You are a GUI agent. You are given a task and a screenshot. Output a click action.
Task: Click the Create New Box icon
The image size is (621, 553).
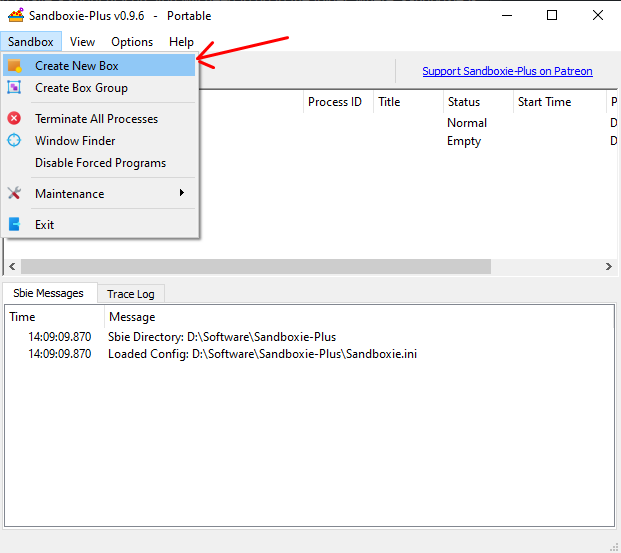click(14, 66)
